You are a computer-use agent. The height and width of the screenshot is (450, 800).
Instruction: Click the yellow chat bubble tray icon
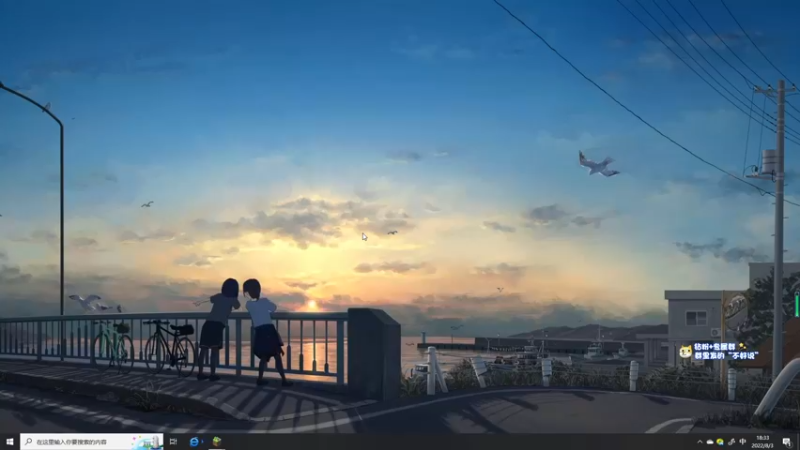tap(720, 442)
